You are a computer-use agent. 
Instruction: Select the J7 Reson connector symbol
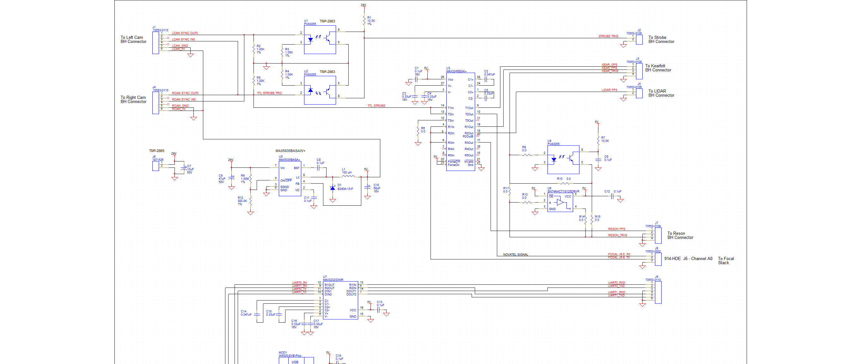point(658,235)
